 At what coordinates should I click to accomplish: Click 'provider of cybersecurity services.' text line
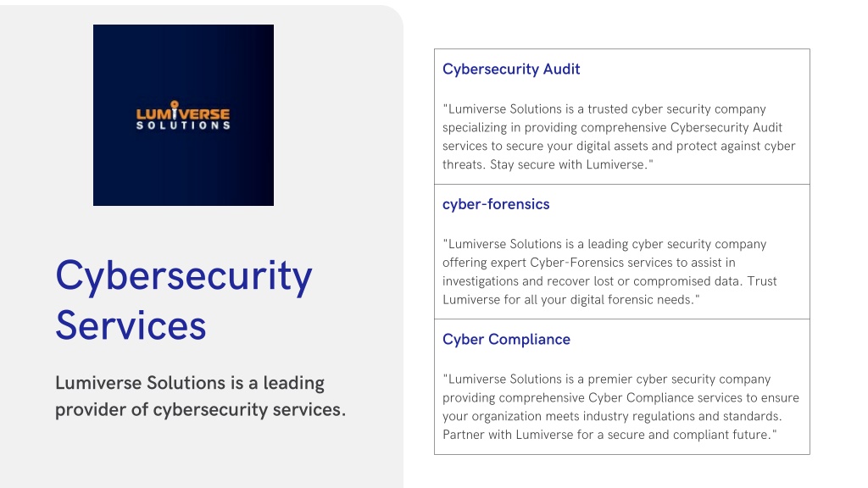click(x=200, y=410)
